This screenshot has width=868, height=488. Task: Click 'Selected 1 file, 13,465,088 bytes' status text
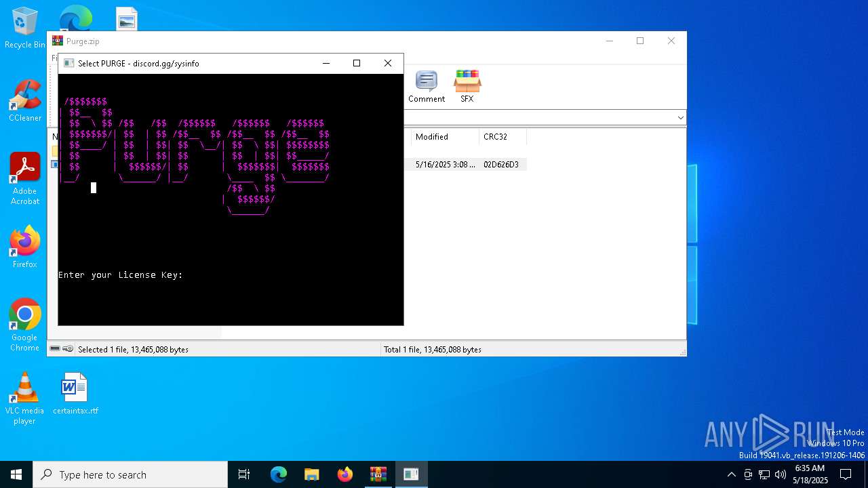pyautogui.click(x=133, y=350)
